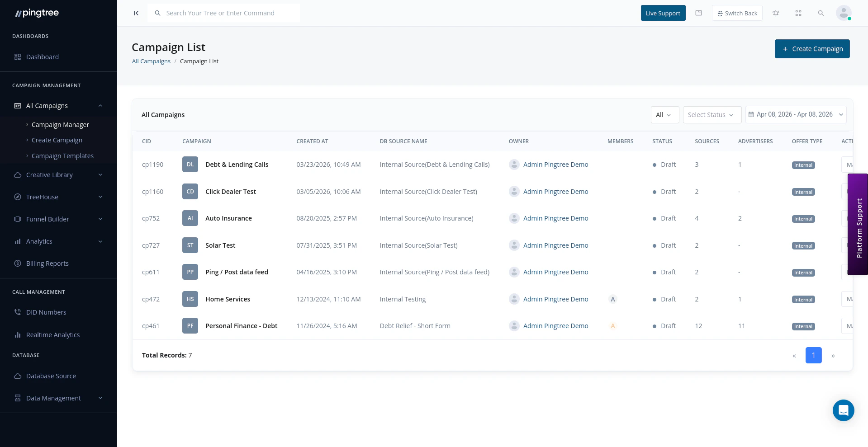Select Campaign Manager in the sidebar

[60, 124]
